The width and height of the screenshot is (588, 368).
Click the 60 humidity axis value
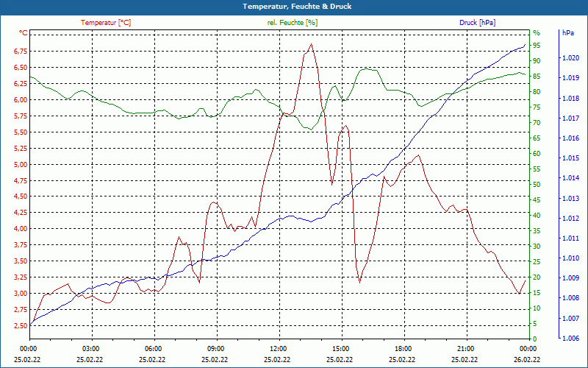point(537,154)
